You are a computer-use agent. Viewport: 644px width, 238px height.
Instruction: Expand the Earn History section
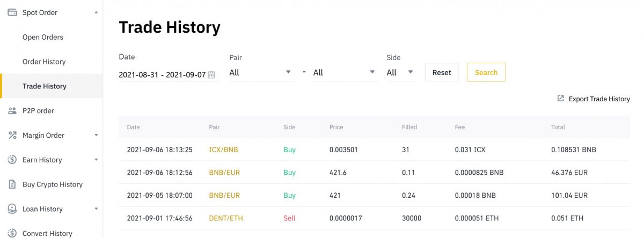coord(96,160)
